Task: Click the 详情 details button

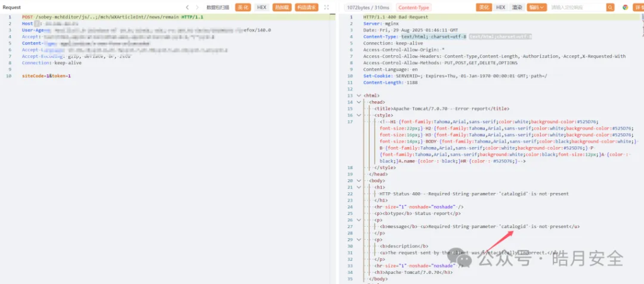Action: (638, 8)
